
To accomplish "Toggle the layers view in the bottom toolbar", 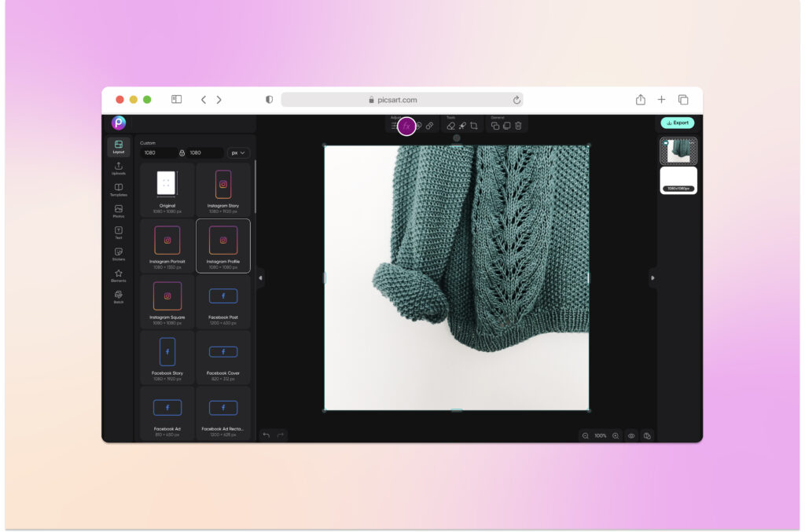I will pos(647,436).
